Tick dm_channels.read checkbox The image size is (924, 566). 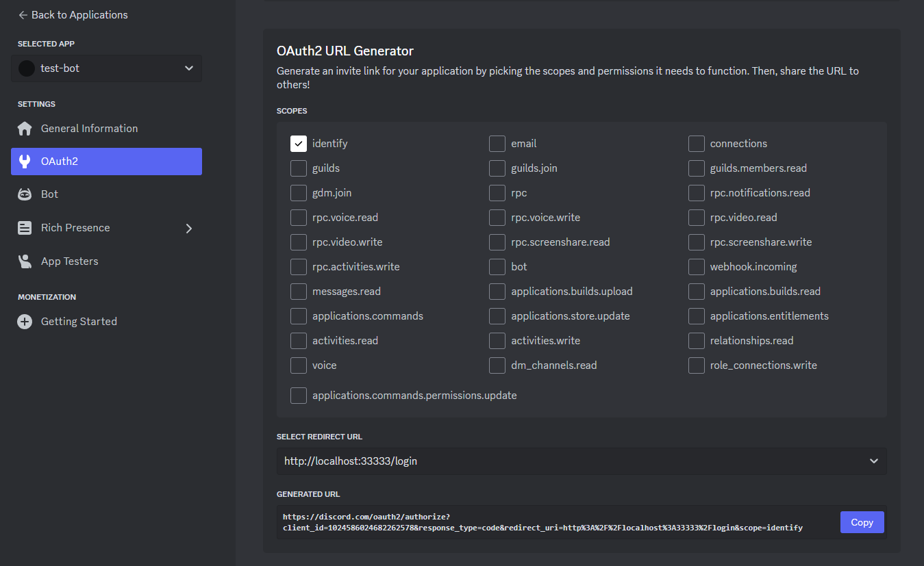(497, 365)
